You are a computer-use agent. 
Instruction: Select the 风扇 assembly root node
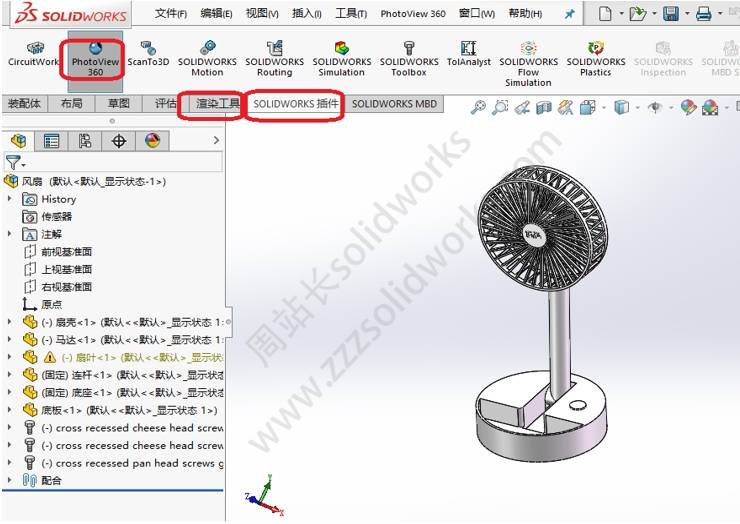(x=85, y=181)
